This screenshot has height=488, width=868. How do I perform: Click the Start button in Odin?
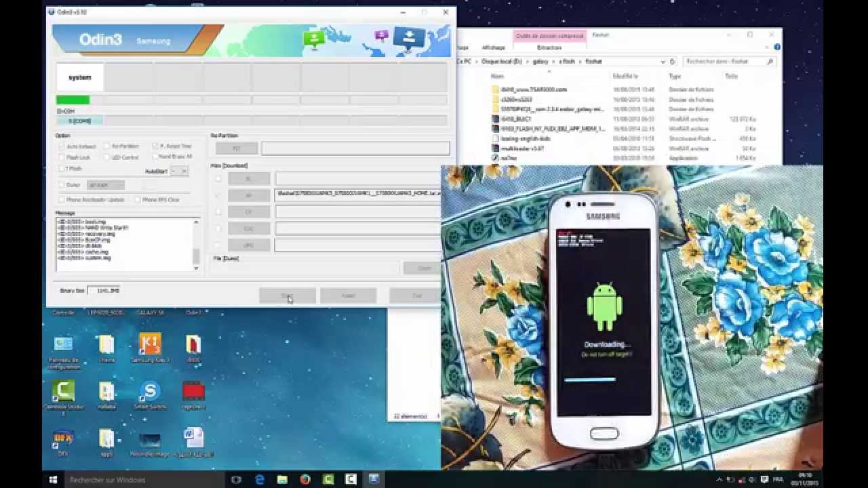point(287,296)
